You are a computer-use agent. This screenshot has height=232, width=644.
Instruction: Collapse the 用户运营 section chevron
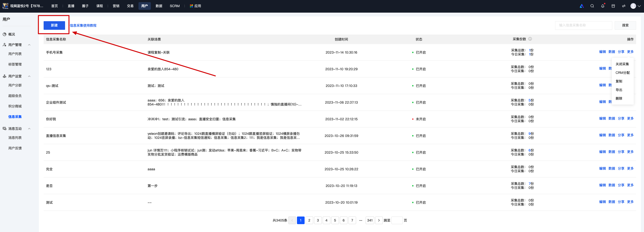[x=29, y=76]
